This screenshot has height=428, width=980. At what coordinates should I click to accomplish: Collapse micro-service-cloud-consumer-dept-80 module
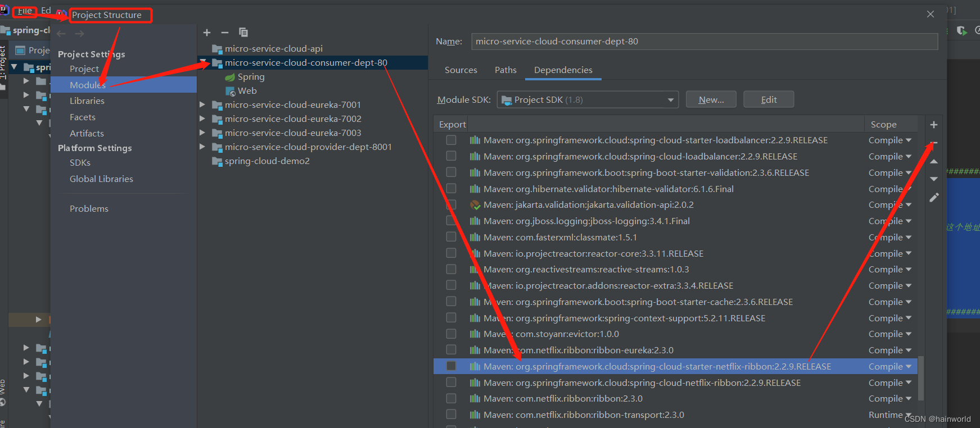click(x=202, y=61)
